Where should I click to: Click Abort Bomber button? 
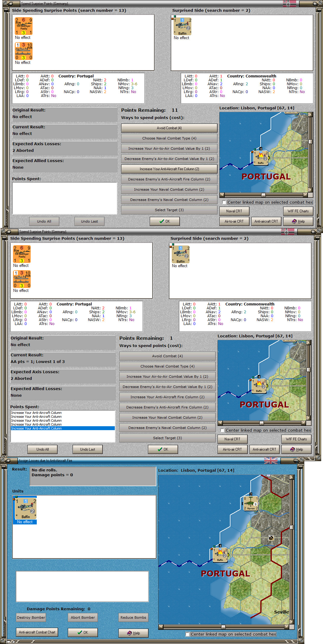(83, 617)
